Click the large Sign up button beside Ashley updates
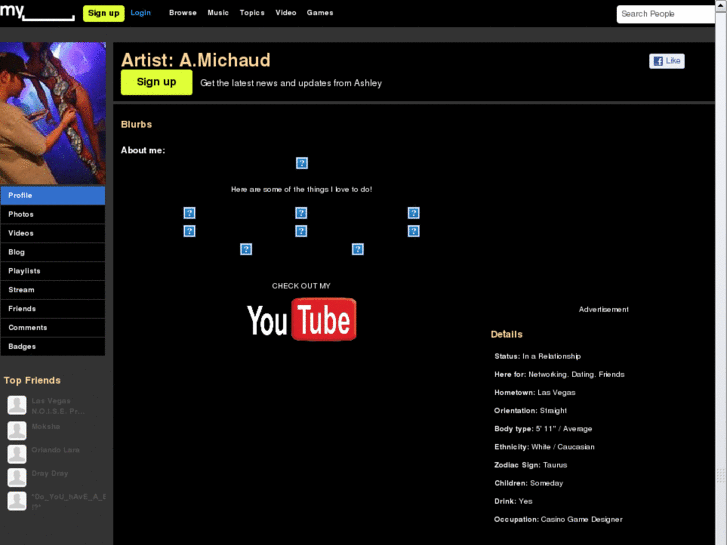The image size is (727, 545). point(156,82)
